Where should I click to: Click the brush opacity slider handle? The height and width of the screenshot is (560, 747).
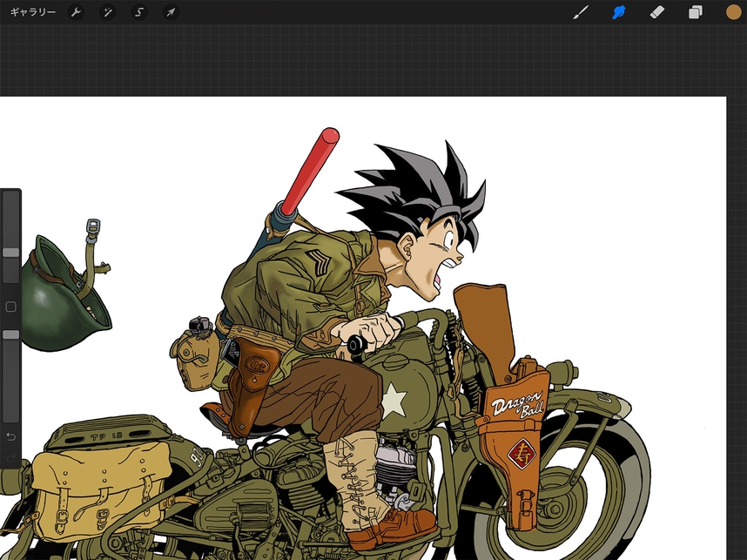[x=10, y=334]
